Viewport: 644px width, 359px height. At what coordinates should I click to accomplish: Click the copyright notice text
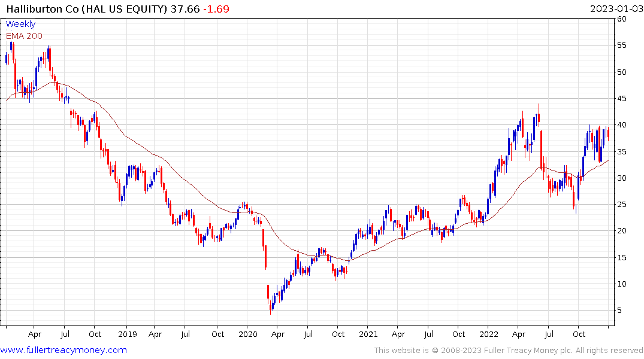[509, 351]
